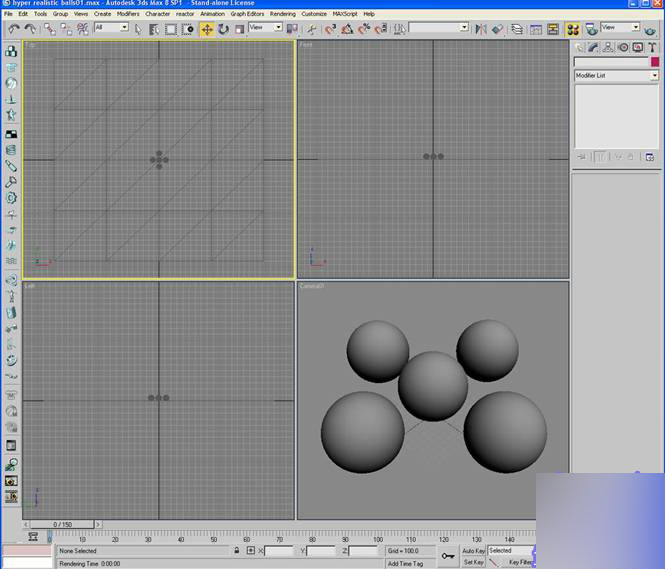665x569 pixels.
Task: Open the Utilities hammer panel tab
Action: click(x=652, y=47)
